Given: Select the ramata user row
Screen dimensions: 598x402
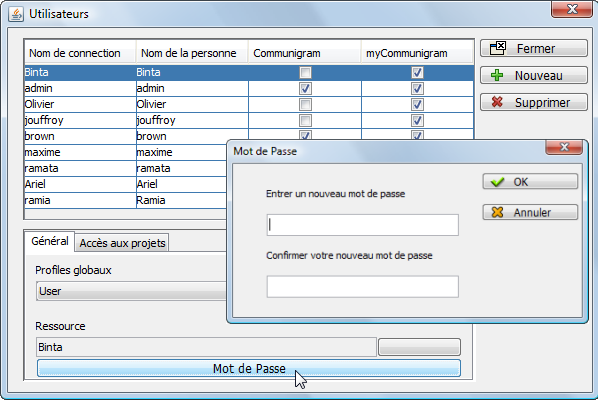Looking at the screenshot, I should point(126,168).
